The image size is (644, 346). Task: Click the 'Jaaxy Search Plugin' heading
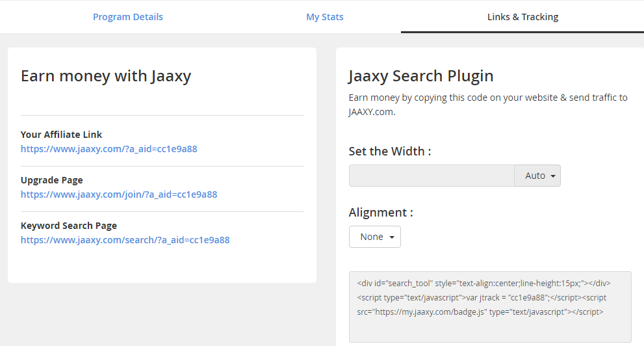pos(421,76)
